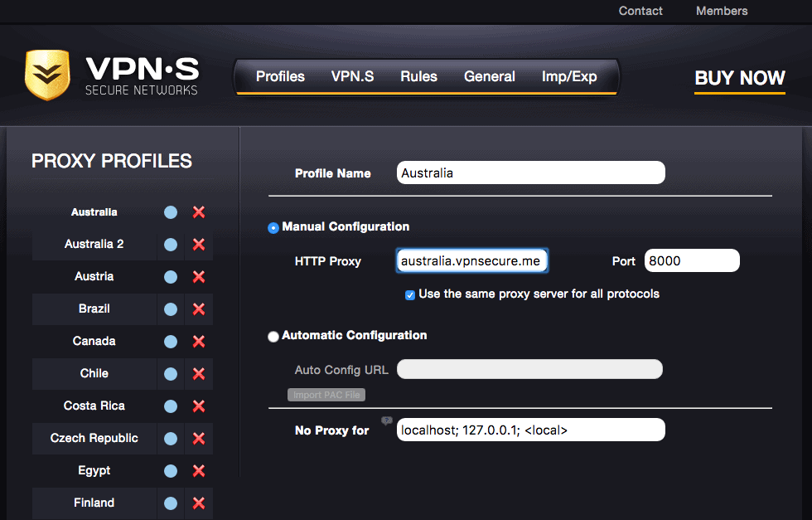Click the blue dot next to Brazil
The height and width of the screenshot is (520, 812).
tap(170, 309)
